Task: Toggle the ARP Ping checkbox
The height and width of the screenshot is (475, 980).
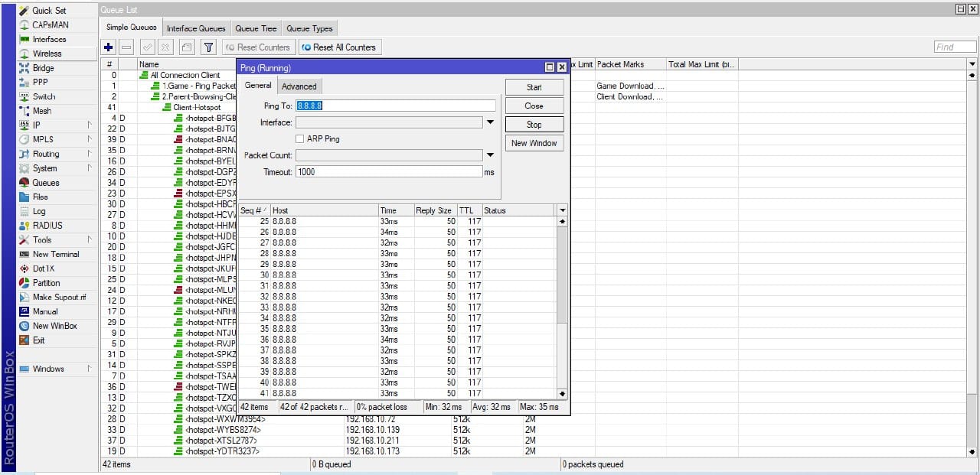Action: [x=300, y=139]
